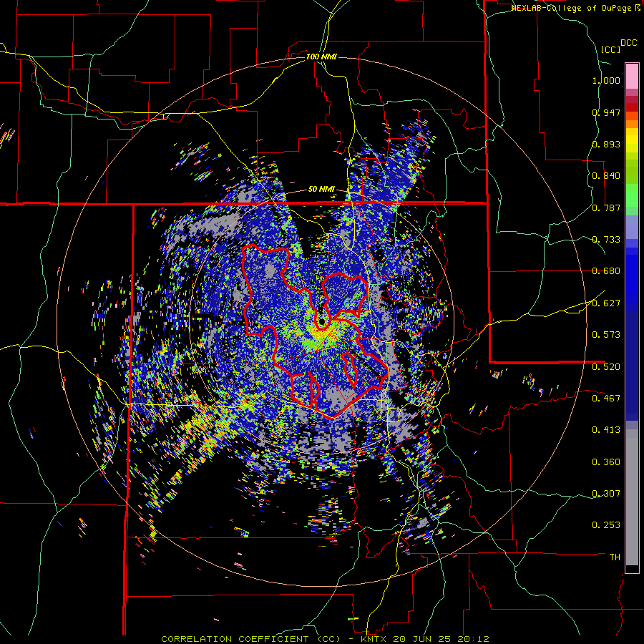The image size is (644, 644).
Task: Click the 0.307 legend value
Action: point(606,493)
